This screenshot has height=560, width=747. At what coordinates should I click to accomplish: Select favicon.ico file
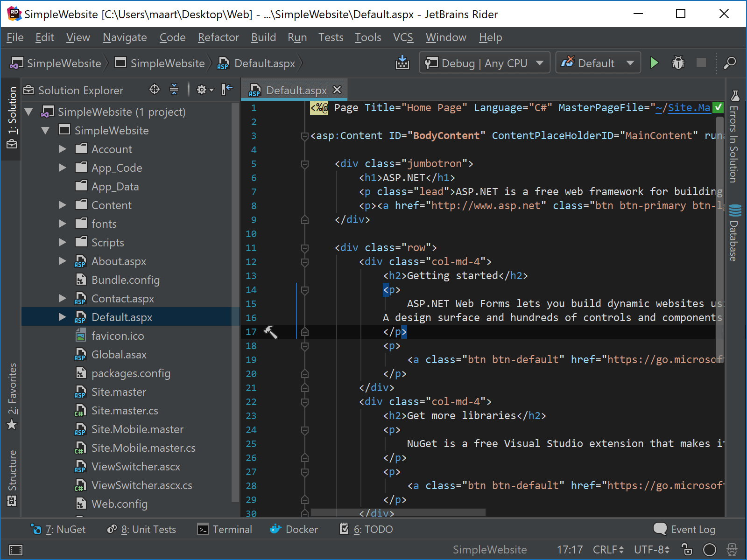coord(118,336)
